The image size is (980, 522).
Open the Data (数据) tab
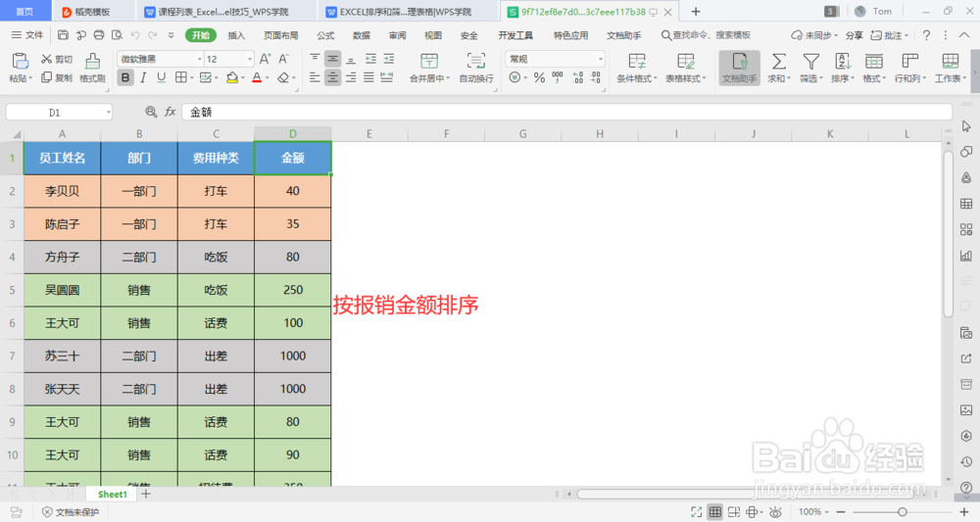point(362,35)
